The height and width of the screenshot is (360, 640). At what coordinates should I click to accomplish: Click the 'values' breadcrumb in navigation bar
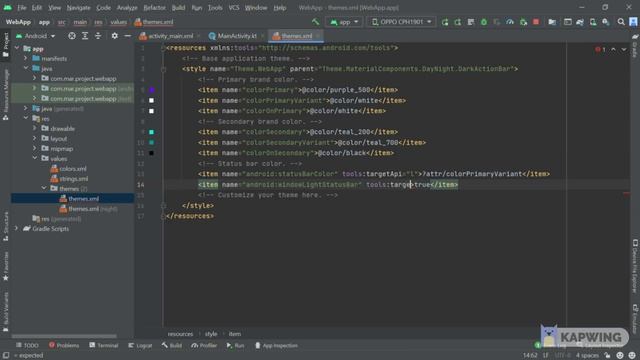[118, 22]
